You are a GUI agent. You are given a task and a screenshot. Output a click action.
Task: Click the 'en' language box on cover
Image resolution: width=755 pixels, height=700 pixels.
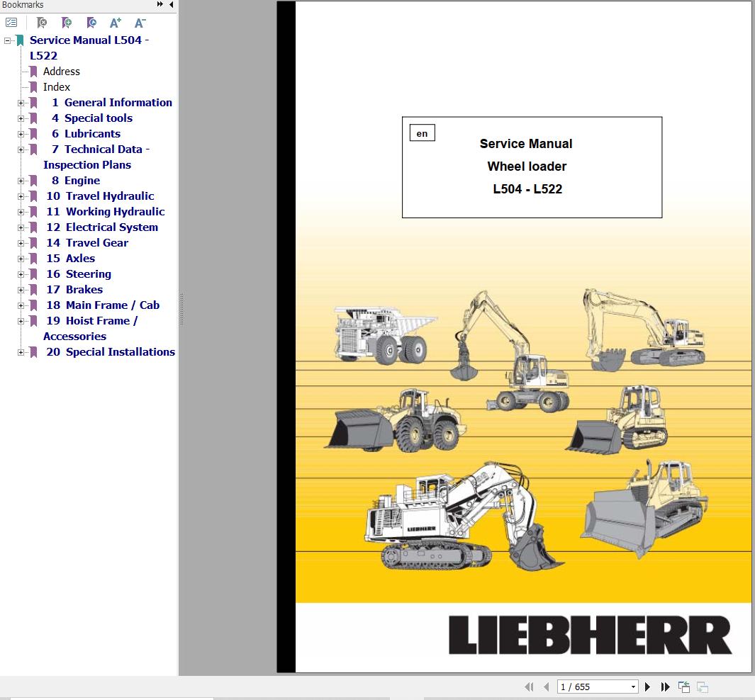pos(423,133)
